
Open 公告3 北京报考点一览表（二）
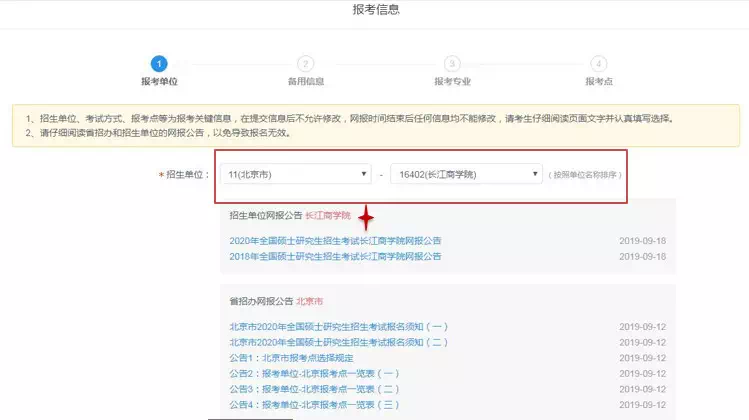tap(313, 389)
